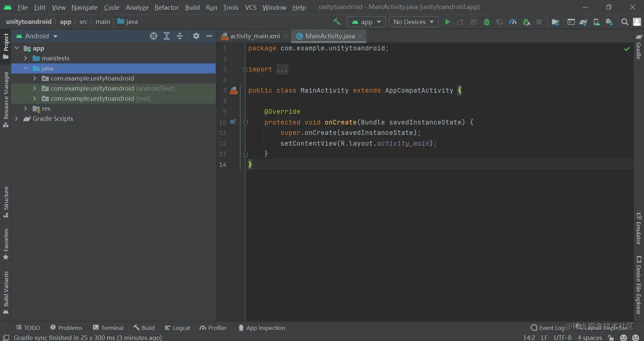Viewport: 644px width, 341px height.
Task: Open project panel settings gear
Action: point(196,36)
